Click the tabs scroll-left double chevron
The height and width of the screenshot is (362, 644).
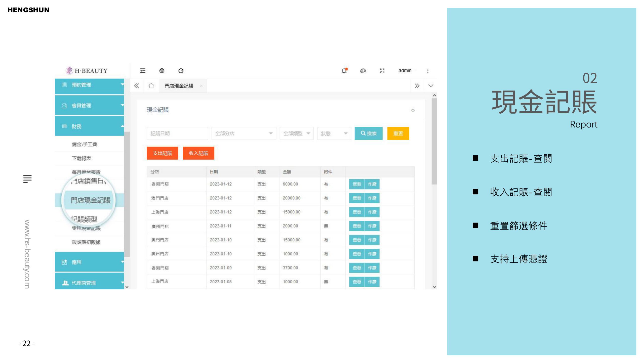point(137,86)
